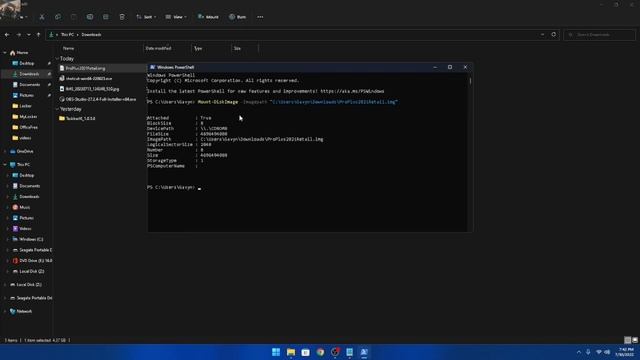
Task: Sort by the Size column header
Action: pyautogui.click(x=237, y=48)
